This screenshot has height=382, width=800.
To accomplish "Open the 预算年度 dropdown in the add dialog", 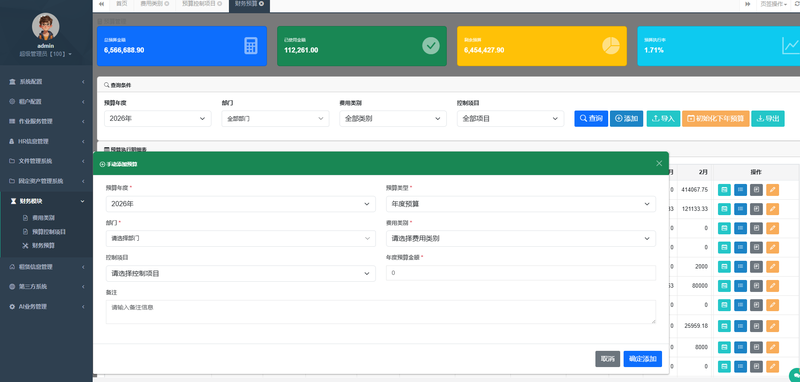I will (x=240, y=204).
